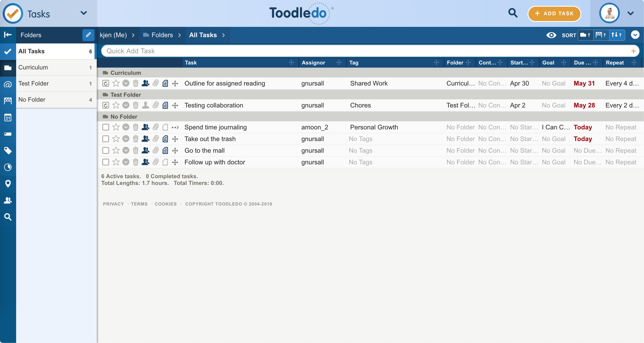Open the COOKIES footer link

pyautogui.click(x=166, y=204)
